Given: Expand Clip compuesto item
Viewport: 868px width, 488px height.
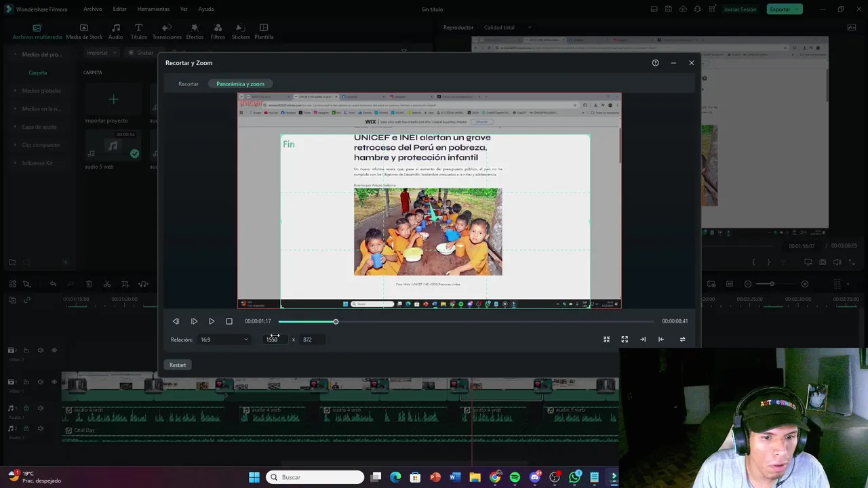Looking at the screenshot, I should tap(16, 145).
